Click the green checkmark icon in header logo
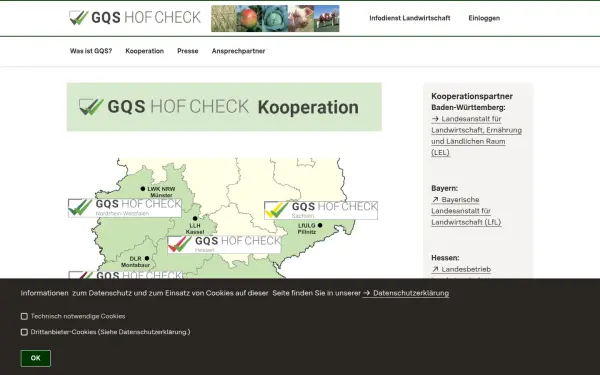This screenshot has height=375, width=600. pyautogui.click(x=78, y=18)
